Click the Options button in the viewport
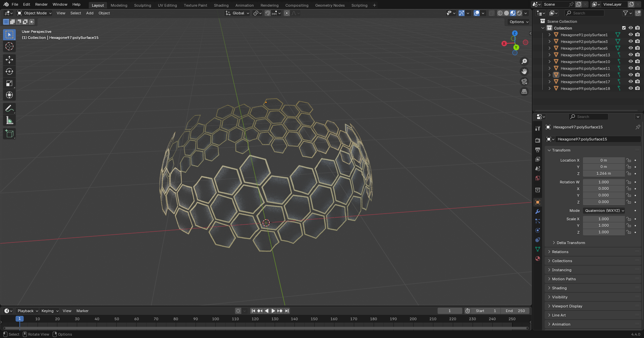This screenshot has width=644, height=338. (519, 22)
